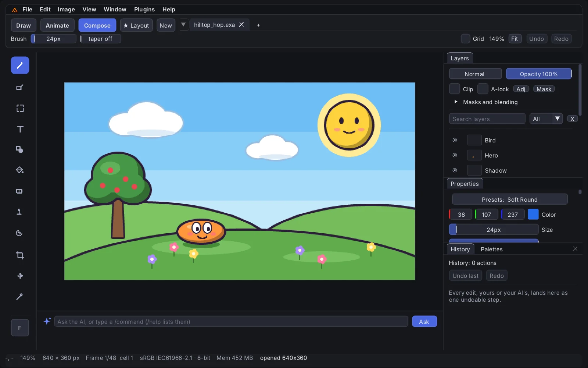Screen dimensions: 588x368
Task: Select the Move tool
Action: [x=20, y=276]
